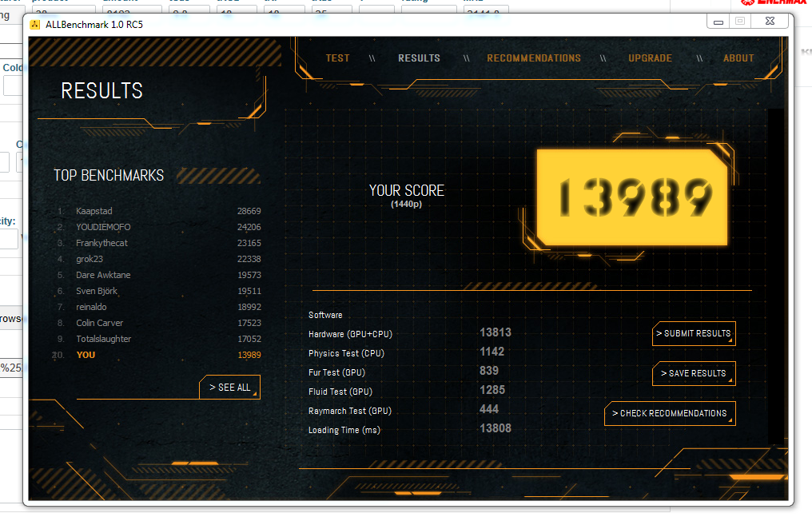Viewport: 812px width, 525px height.
Task: Click the Raymarch Test (GPU) label
Action: (x=350, y=411)
